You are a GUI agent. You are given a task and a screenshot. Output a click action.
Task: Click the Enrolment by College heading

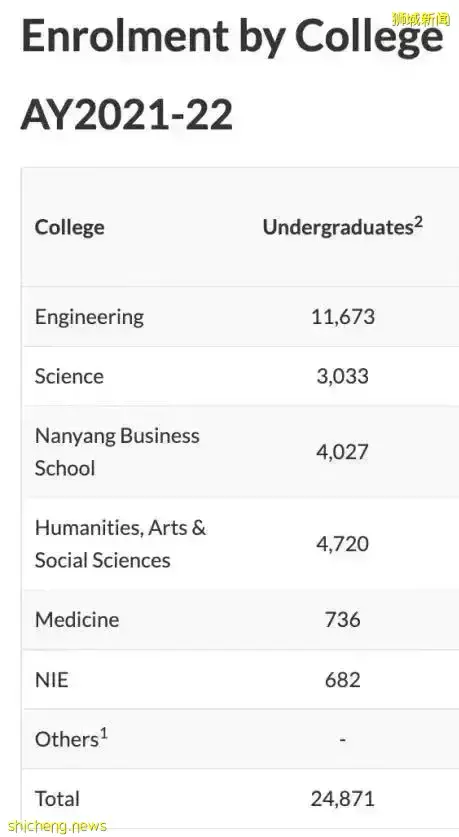[x=233, y=37]
